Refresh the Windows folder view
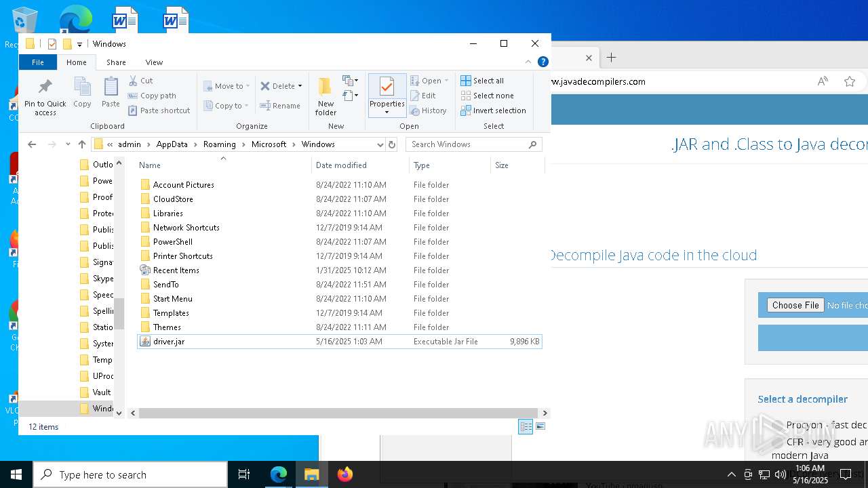The height and width of the screenshot is (488, 868). (391, 144)
